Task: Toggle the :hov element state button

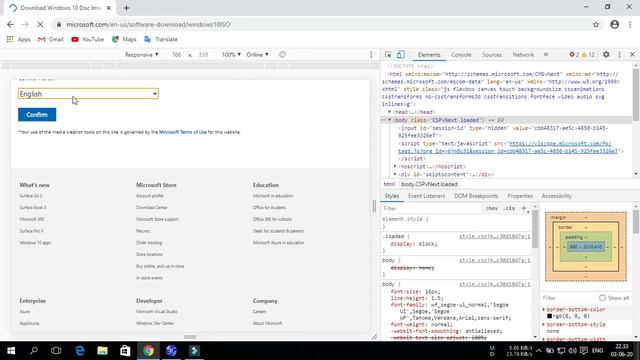Action: pyautogui.click(x=491, y=208)
